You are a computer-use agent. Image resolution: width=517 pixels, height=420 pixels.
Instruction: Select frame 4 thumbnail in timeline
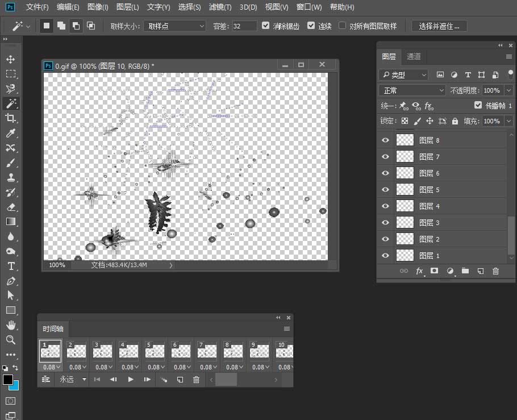pyautogui.click(x=128, y=351)
